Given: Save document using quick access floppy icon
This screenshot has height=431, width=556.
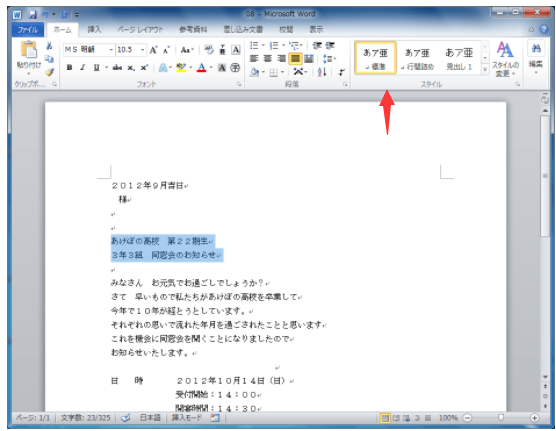Looking at the screenshot, I should pos(33,15).
